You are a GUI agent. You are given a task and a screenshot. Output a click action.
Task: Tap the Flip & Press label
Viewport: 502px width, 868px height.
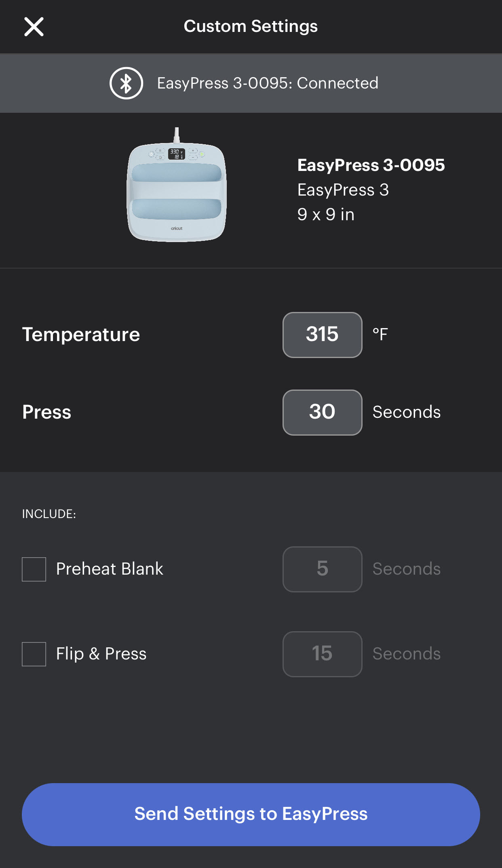[101, 654]
